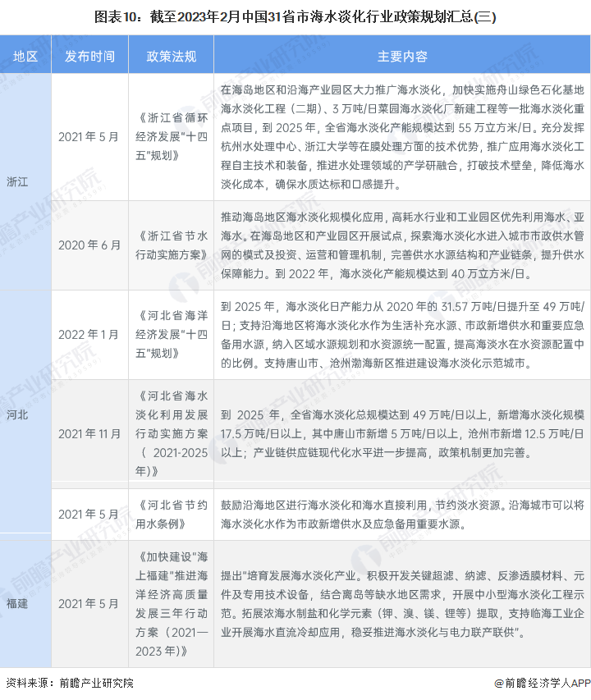Open 《河北省海洋经济发展"十四五"规划》 policy title
The height and width of the screenshot is (700, 591).
171,334
